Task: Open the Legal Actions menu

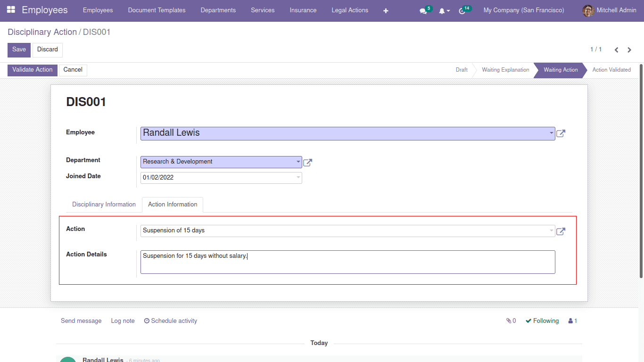Action: (349, 10)
